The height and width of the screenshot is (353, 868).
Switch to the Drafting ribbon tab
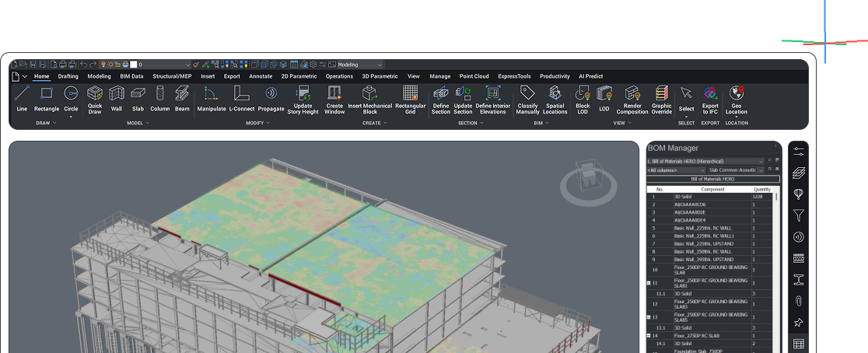click(68, 76)
